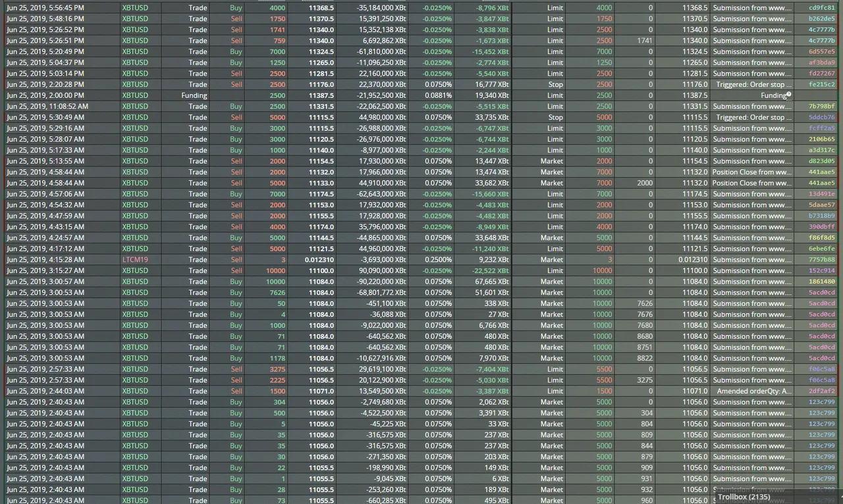Select order ID af3bda9
The image size is (843, 504).
pyautogui.click(x=821, y=63)
